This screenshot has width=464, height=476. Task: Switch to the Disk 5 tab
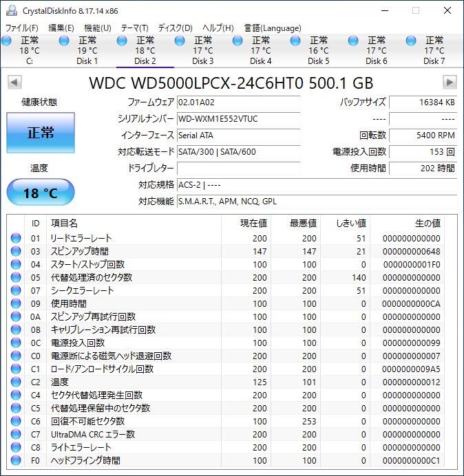coord(319,51)
